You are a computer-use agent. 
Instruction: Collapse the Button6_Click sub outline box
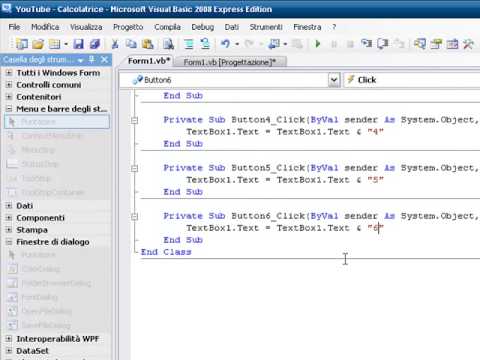(x=134, y=216)
